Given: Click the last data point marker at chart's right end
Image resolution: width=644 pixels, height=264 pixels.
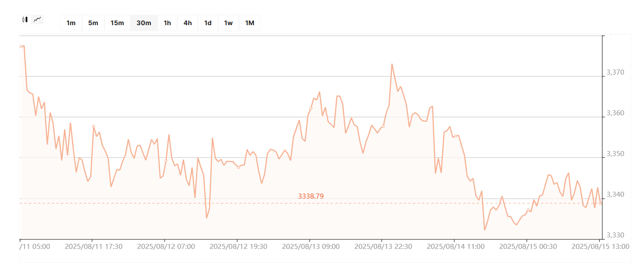Looking at the screenshot, I should 600,203.
